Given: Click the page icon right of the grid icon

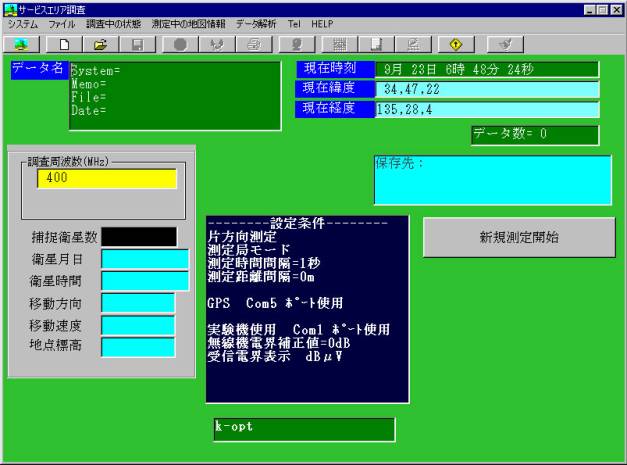Looking at the screenshot, I should (376, 44).
